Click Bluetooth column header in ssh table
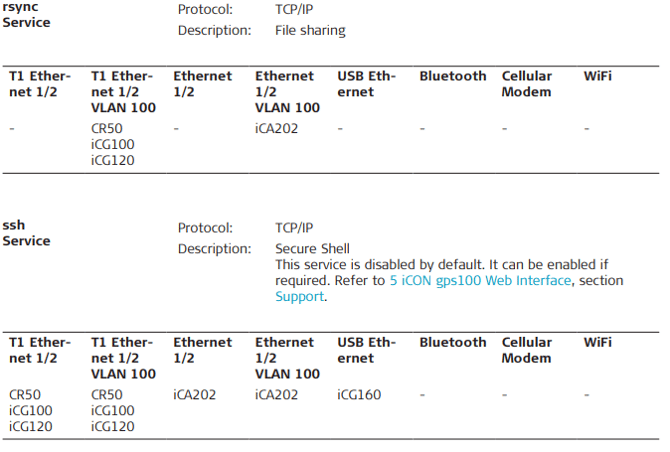 pyautogui.click(x=453, y=343)
